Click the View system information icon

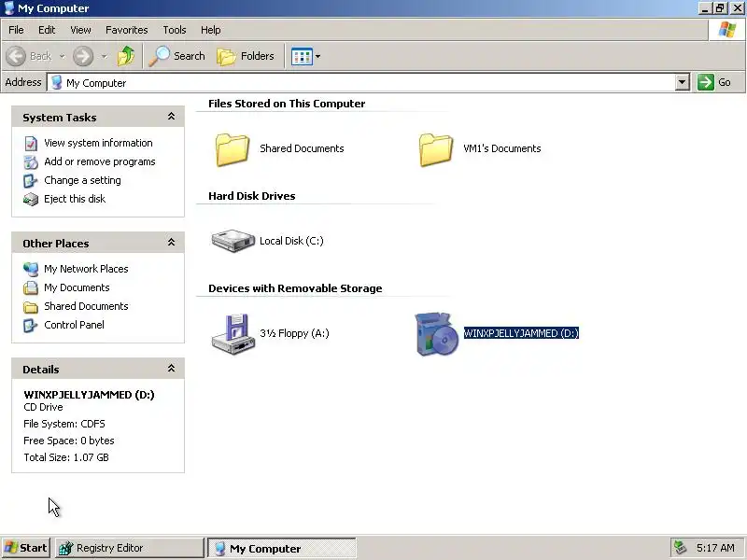31,144
